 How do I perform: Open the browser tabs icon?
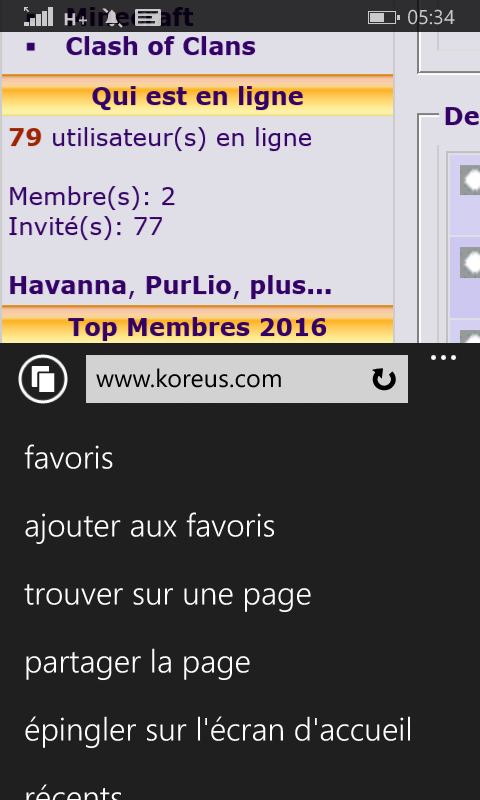(x=43, y=379)
